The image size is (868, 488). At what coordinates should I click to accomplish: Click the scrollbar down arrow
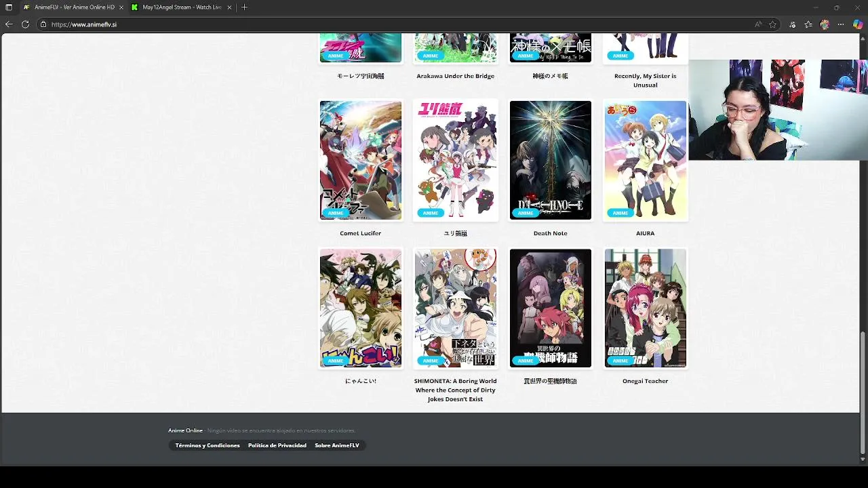[863, 460]
